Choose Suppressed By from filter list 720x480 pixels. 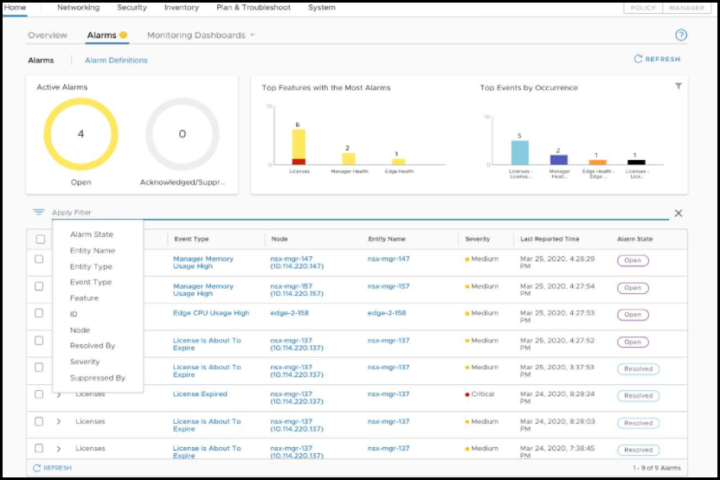pyautogui.click(x=97, y=378)
